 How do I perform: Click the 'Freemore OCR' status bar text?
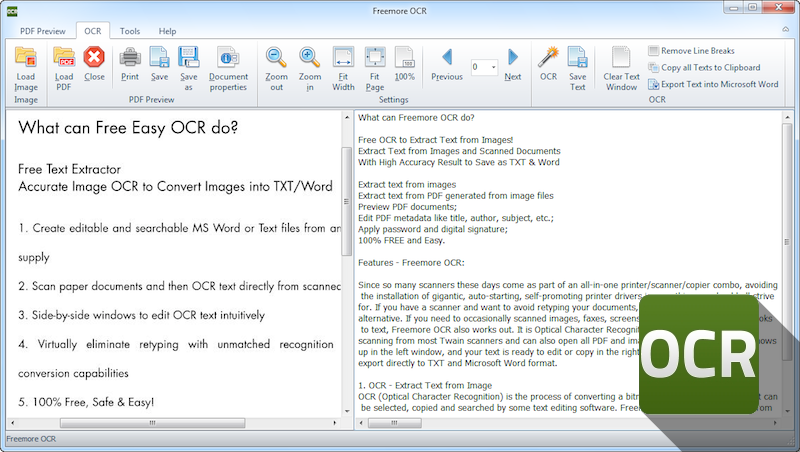(31, 439)
